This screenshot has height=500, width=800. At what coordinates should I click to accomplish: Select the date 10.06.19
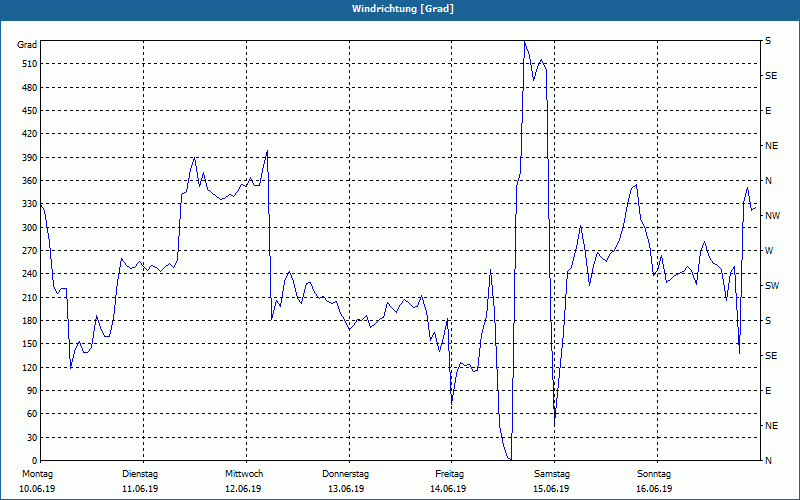(37, 489)
